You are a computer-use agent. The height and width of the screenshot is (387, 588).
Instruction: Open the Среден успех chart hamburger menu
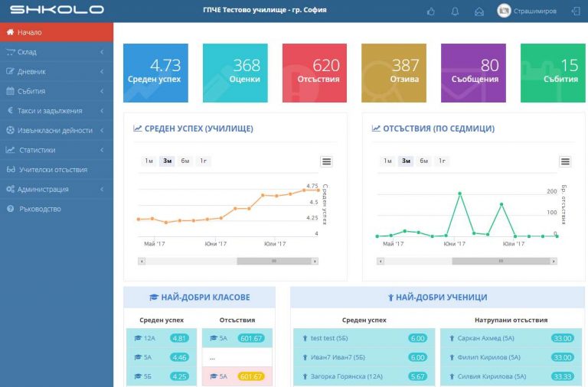coord(326,161)
